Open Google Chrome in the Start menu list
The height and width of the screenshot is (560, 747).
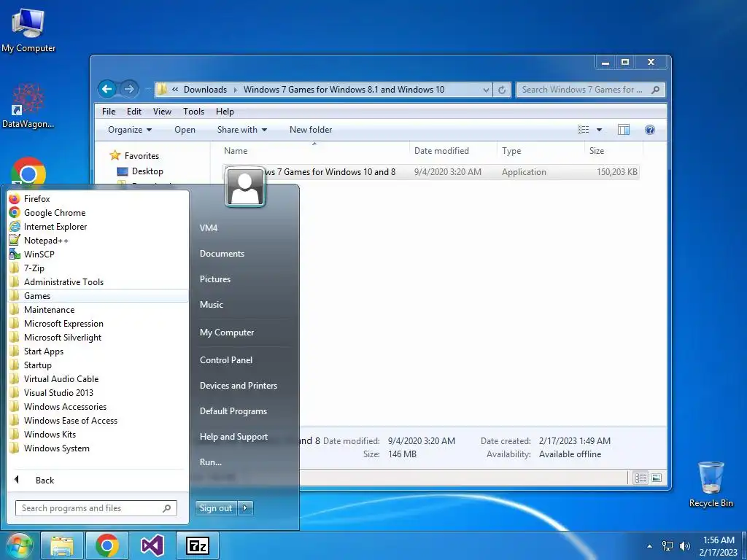click(x=98, y=212)
